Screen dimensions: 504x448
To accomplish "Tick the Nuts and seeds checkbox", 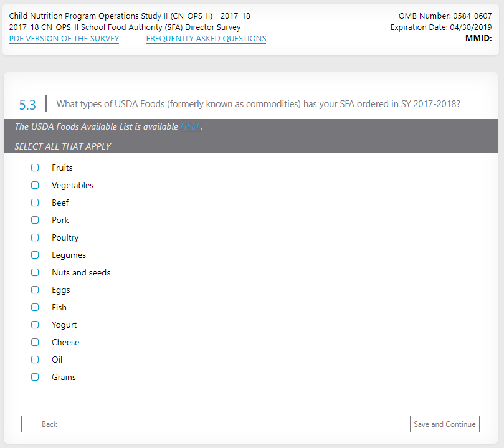I will (x=35, y=272).
